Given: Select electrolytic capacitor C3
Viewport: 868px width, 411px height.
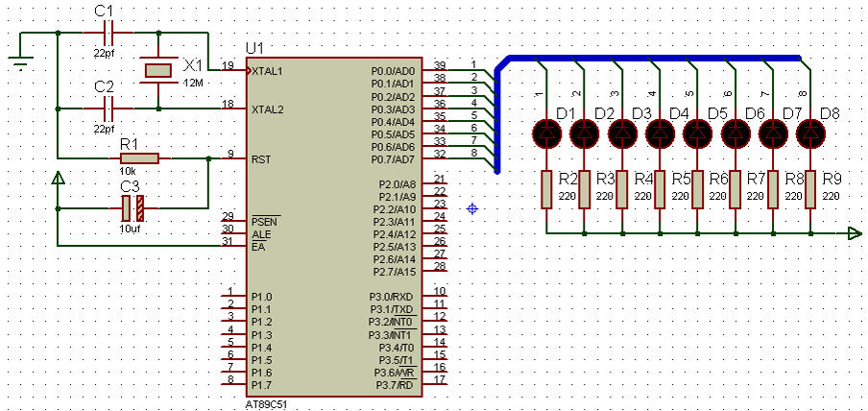Looking at the screenshot, I should click(x=133, y=208).
